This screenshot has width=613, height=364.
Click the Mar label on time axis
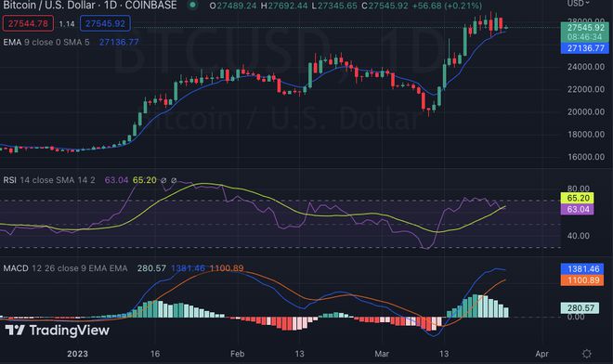pos(382,354)
